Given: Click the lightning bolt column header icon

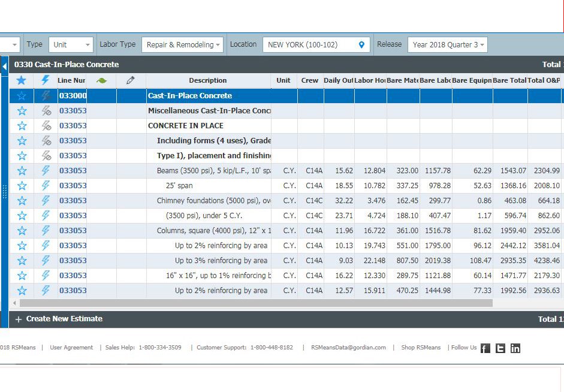Looking at the screenshot, I should coord(46,80).
